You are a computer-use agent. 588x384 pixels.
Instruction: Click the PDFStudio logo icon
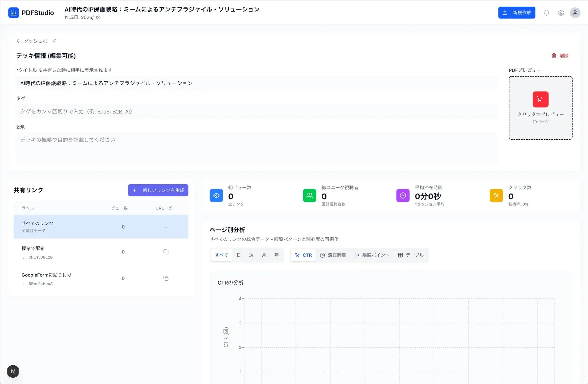pyautogui.click(x=14, y=12)
